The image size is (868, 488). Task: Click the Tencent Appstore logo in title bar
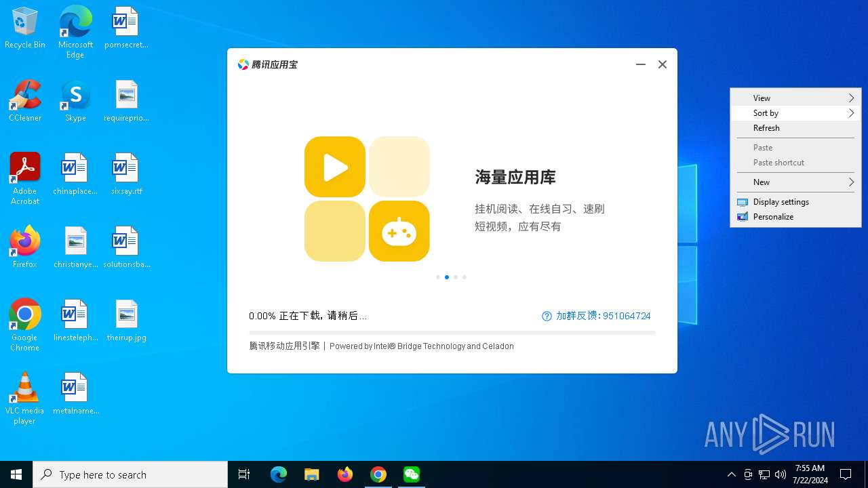267,64
